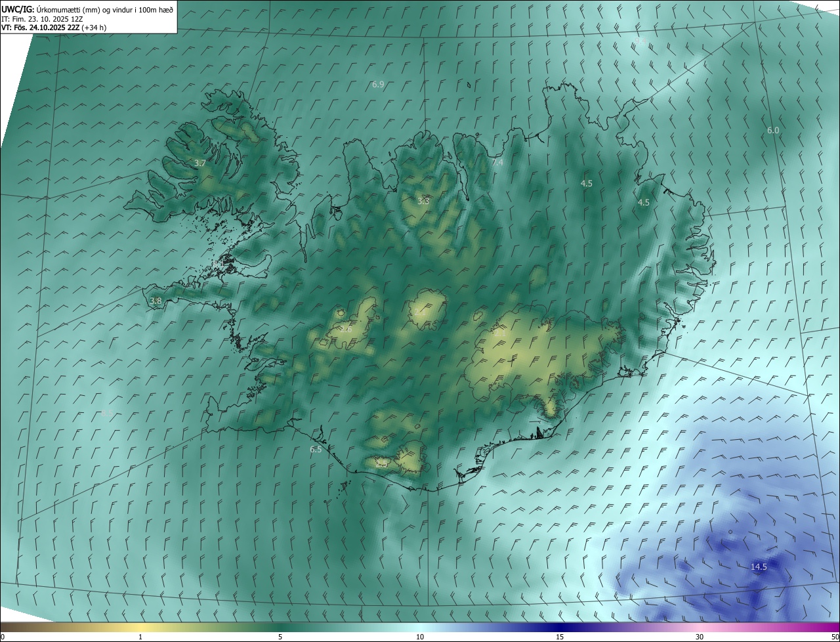Click the 6.9 value label on the map

point(378,85)
